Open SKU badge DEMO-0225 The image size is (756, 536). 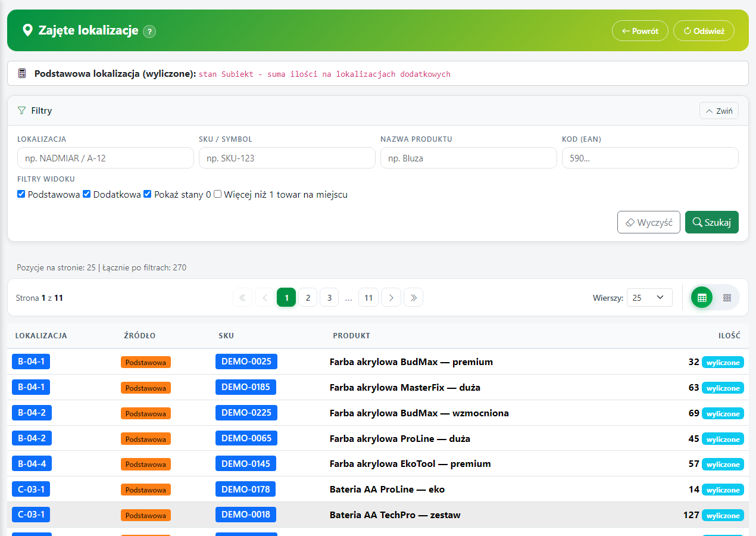pos(246,412)
